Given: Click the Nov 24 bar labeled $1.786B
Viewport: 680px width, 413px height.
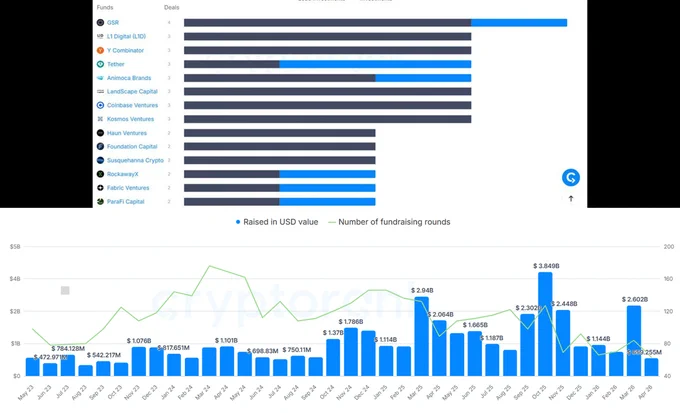Looking at the screenshot, I should [x=351, y=352].
